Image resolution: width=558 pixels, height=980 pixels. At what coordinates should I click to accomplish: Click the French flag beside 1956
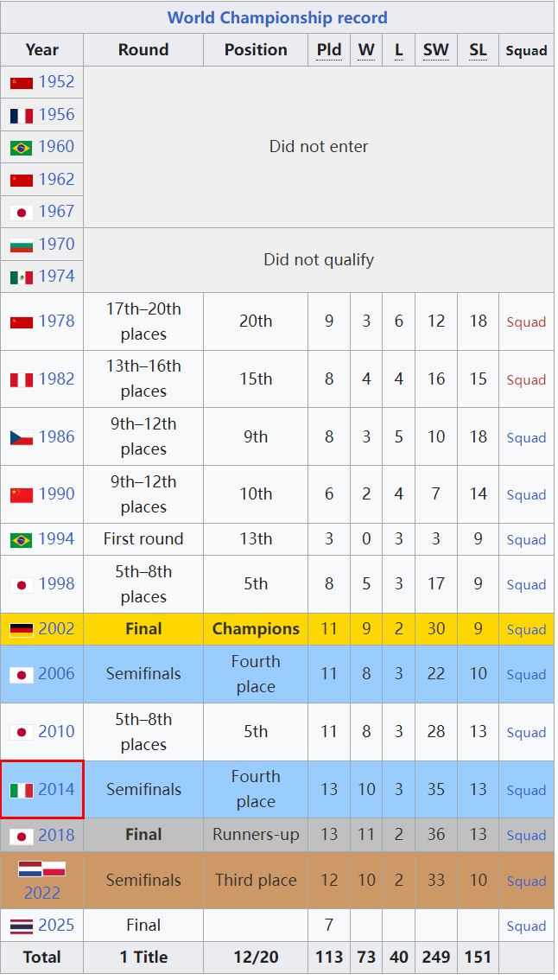22,115
